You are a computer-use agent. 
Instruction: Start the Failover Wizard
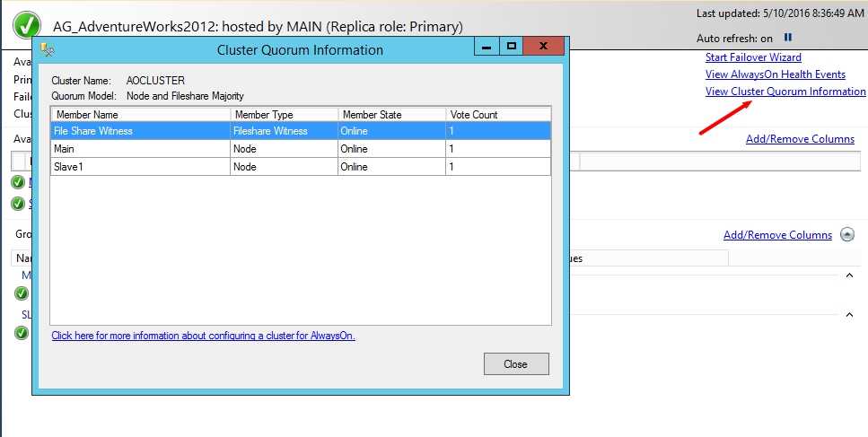pos(753,57)
